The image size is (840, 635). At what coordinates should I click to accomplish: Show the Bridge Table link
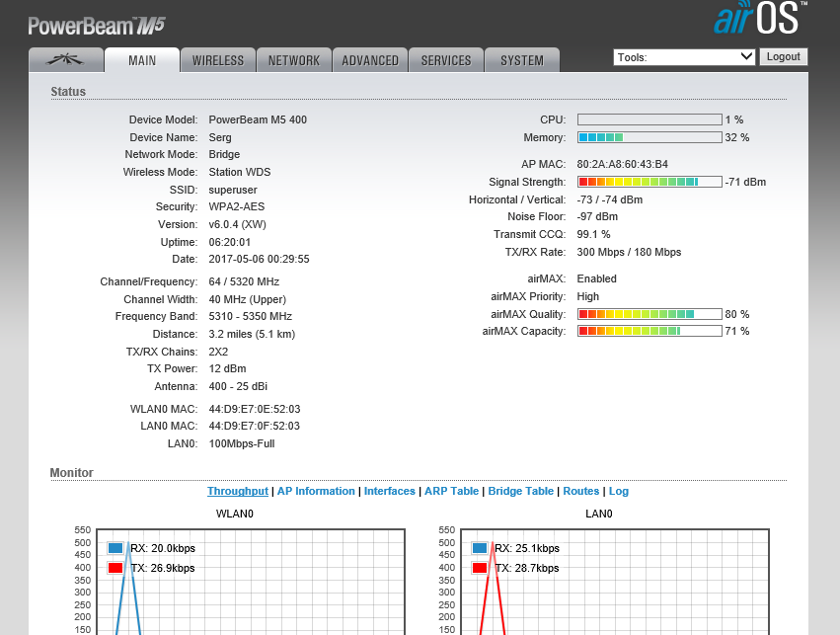click(520, 491)
